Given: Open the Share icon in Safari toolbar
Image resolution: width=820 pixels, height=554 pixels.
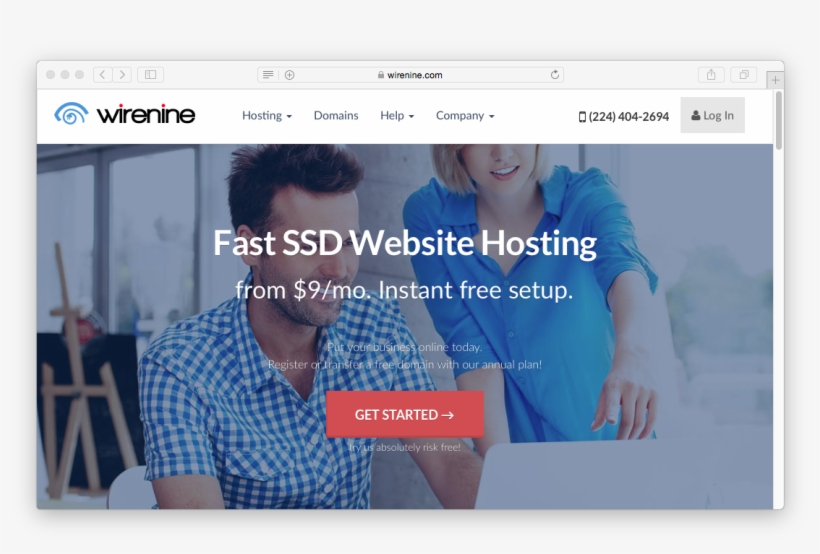Looking at the screenshot, I should pos(711,75).
